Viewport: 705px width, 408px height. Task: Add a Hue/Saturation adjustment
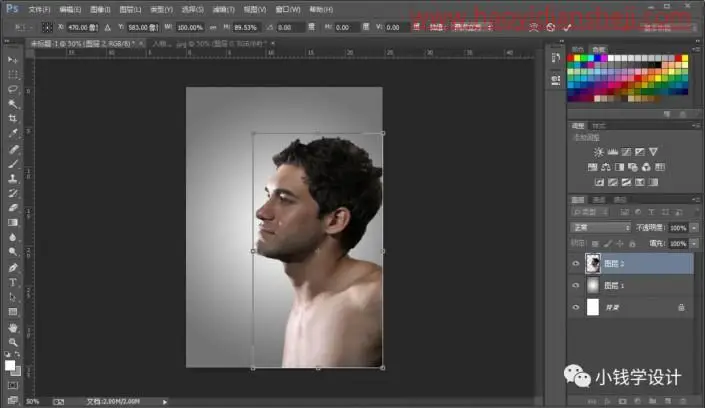point(593,167)
